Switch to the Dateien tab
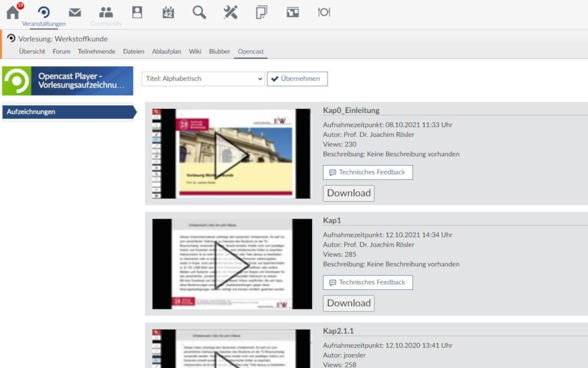 point(134,52)
